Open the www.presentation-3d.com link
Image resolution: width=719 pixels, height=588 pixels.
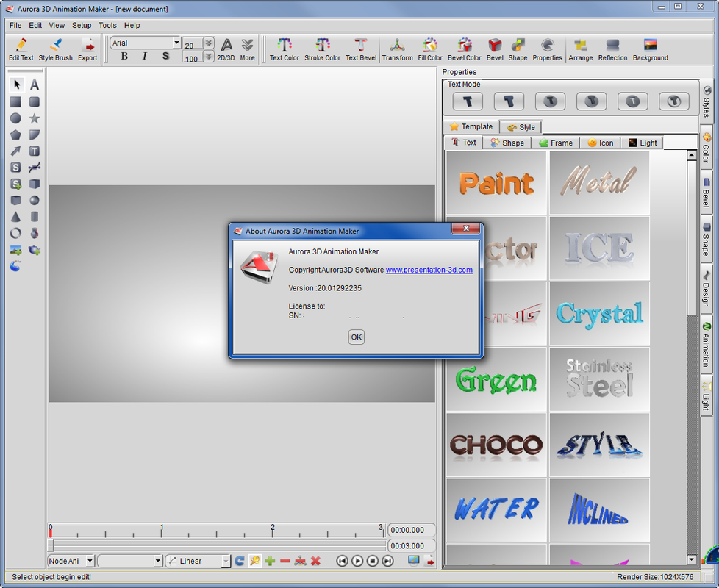tap(429, 270)
